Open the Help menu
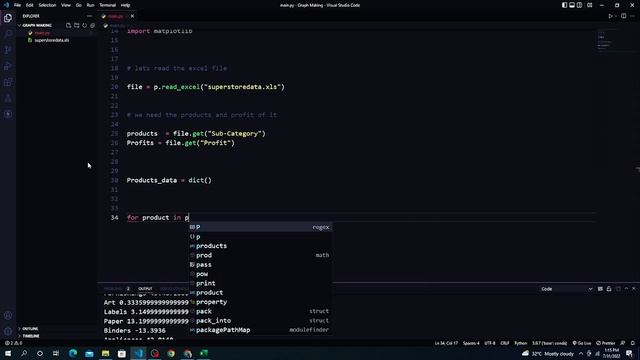Screen dimensions: 640x360 click(x=125, y=5)
